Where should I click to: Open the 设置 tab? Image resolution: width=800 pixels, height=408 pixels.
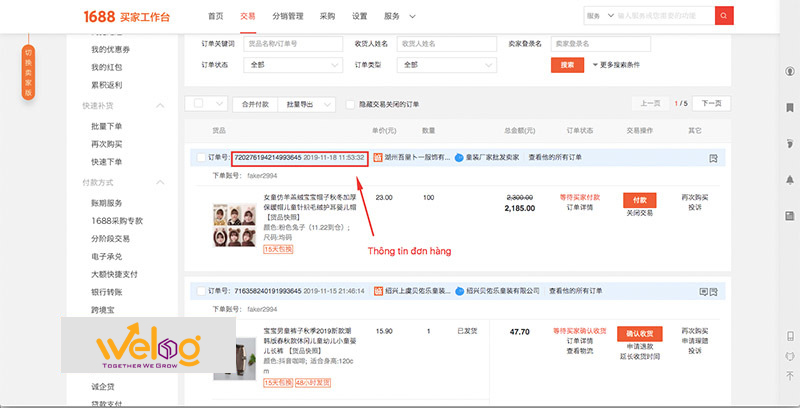360,16
